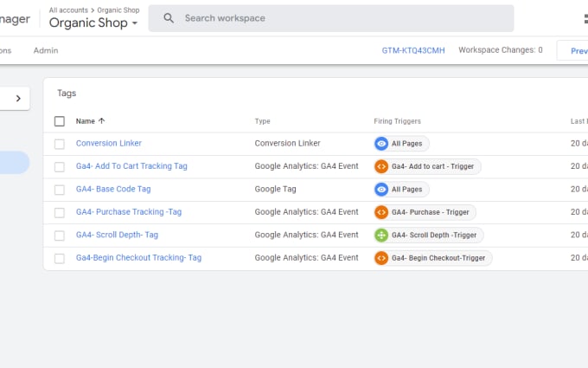Screen dimensions: 588x368
Task: Click the All accounts breadcrumb
Action: 68,10
